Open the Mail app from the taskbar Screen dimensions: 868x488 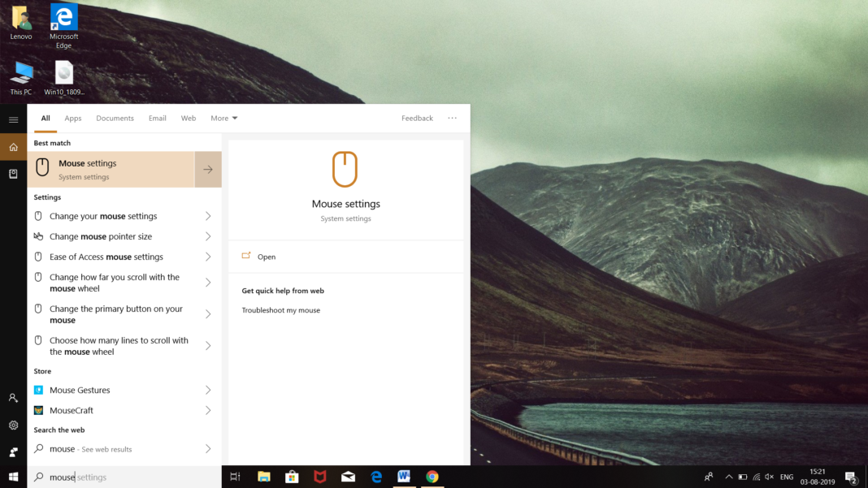pos(348,477)
